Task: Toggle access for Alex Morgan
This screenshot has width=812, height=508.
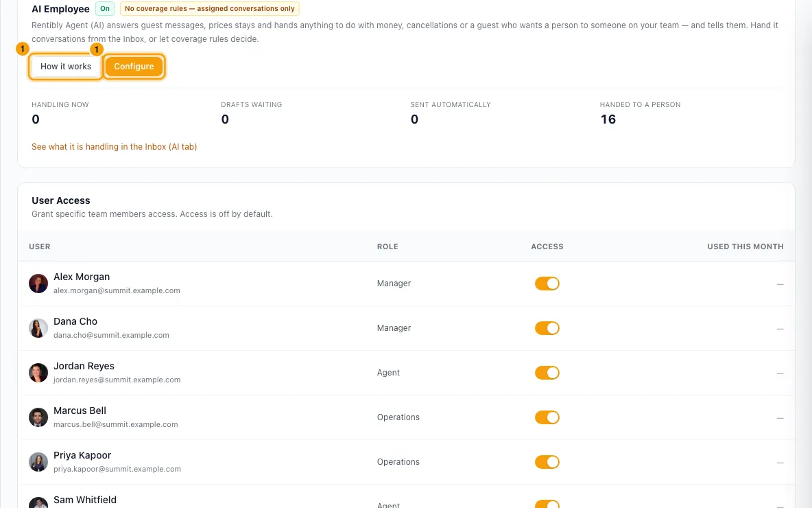Action: tap(547, 284)
